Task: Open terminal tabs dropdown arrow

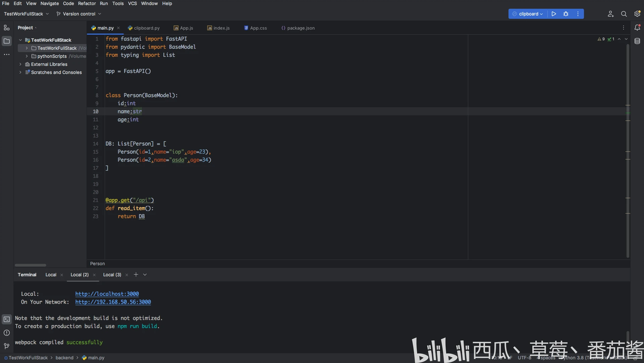Action: click(145, 275)
